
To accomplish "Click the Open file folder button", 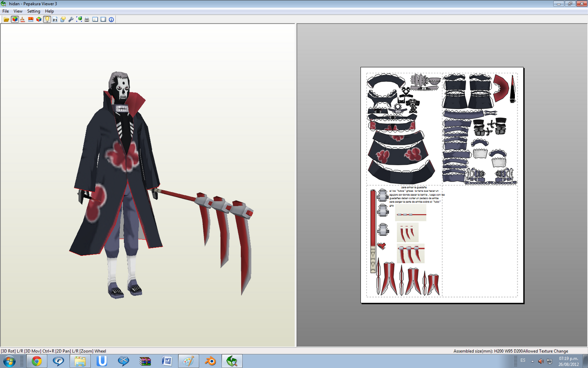I will pos(6,19).
